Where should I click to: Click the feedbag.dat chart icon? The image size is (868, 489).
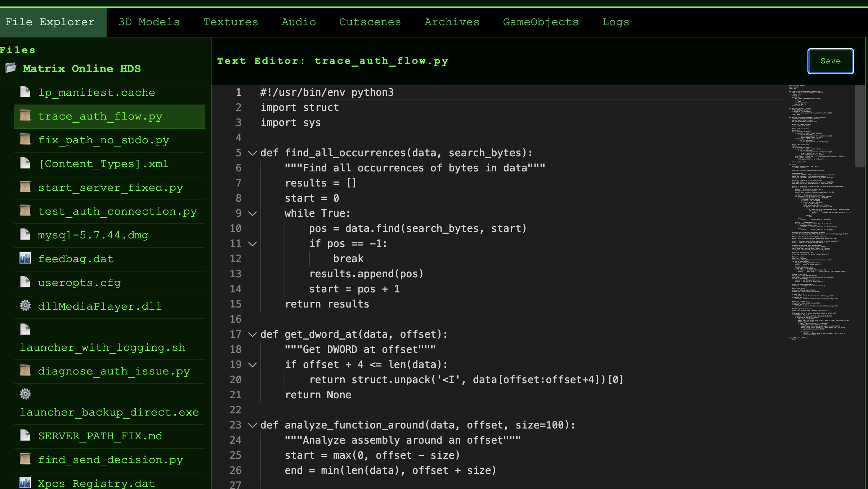tap(25, 258)
